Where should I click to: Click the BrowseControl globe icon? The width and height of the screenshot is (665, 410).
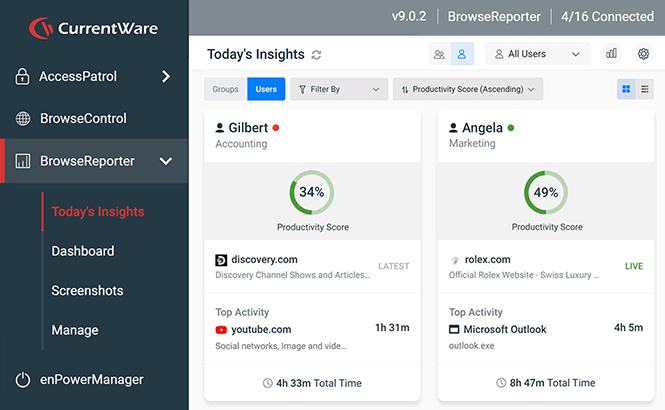pos(23,118)
